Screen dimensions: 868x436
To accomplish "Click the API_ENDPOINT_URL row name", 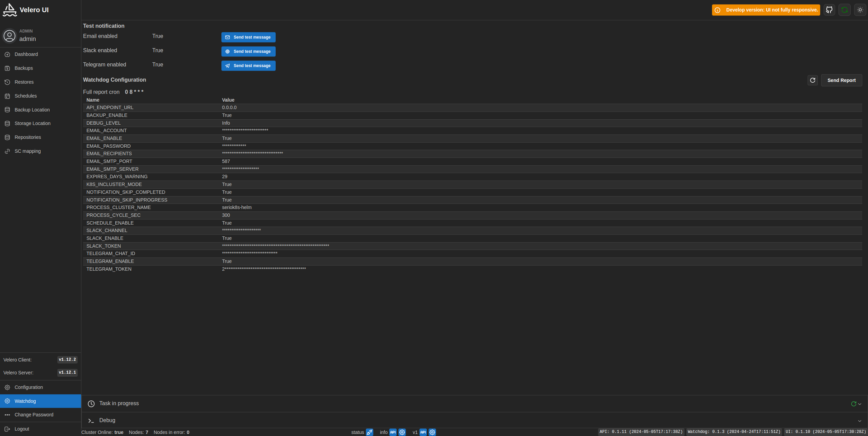I will 110,108.
